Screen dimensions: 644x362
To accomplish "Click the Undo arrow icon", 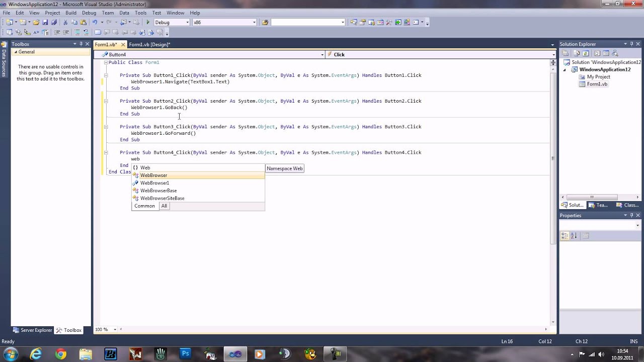I will (95, 22).
